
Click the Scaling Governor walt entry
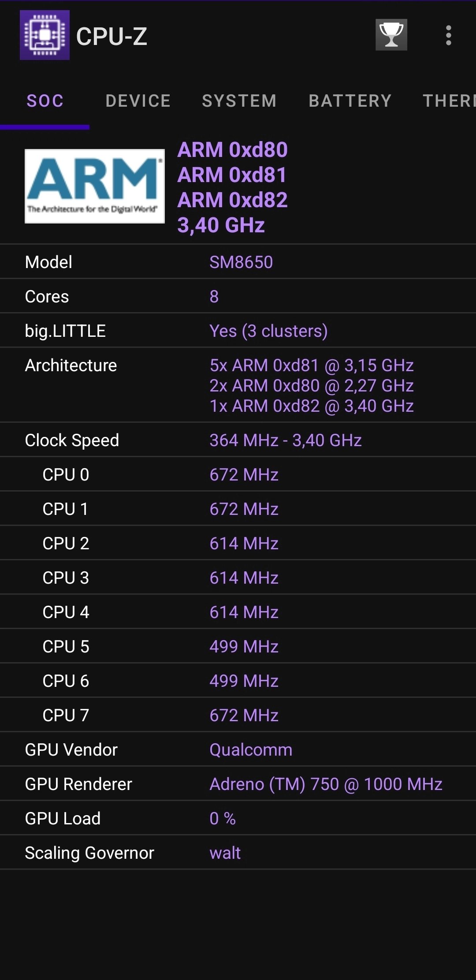[224, 852]
